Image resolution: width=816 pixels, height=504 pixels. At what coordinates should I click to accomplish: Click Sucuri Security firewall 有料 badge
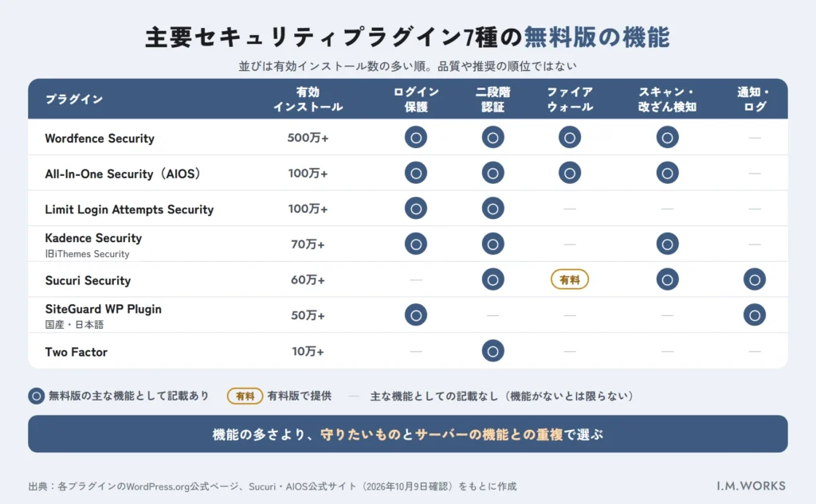click(x=570, y=279)
